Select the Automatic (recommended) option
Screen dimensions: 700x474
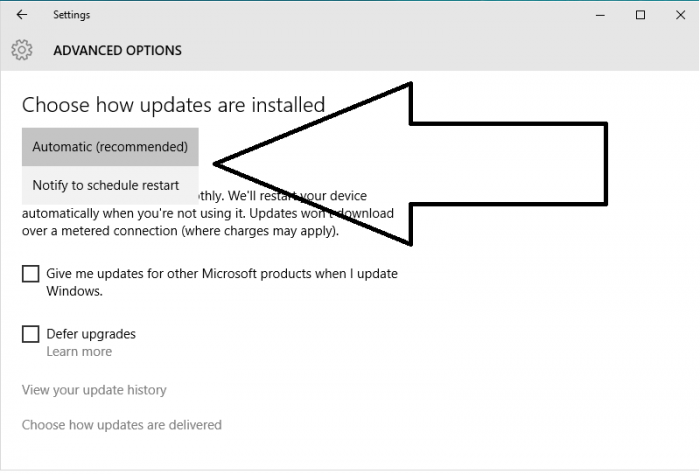(x=110, y=147)
